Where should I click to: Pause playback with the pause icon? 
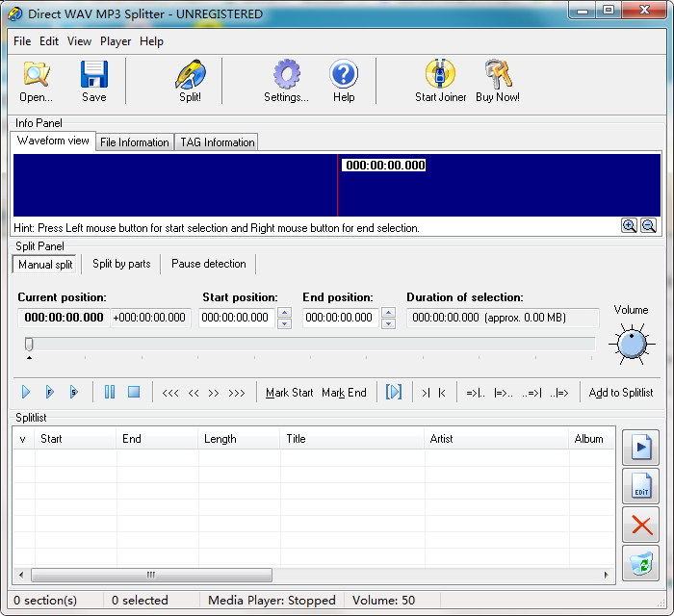[110, 392]
